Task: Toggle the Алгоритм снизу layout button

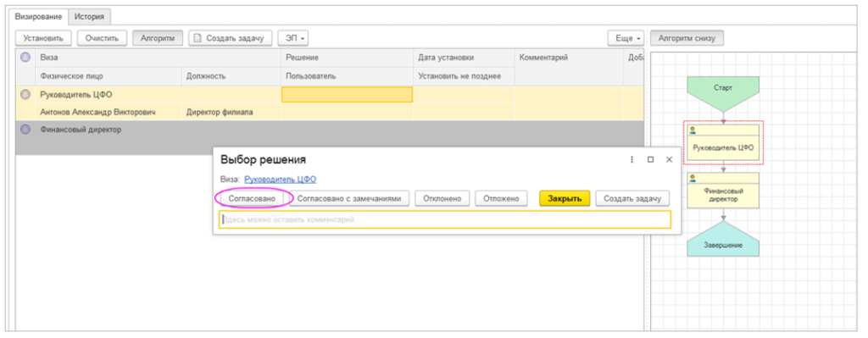Action: click(687, 39)
